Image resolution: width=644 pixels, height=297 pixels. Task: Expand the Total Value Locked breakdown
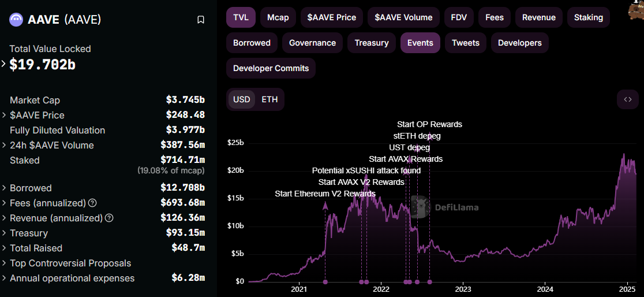click(3, 64)
